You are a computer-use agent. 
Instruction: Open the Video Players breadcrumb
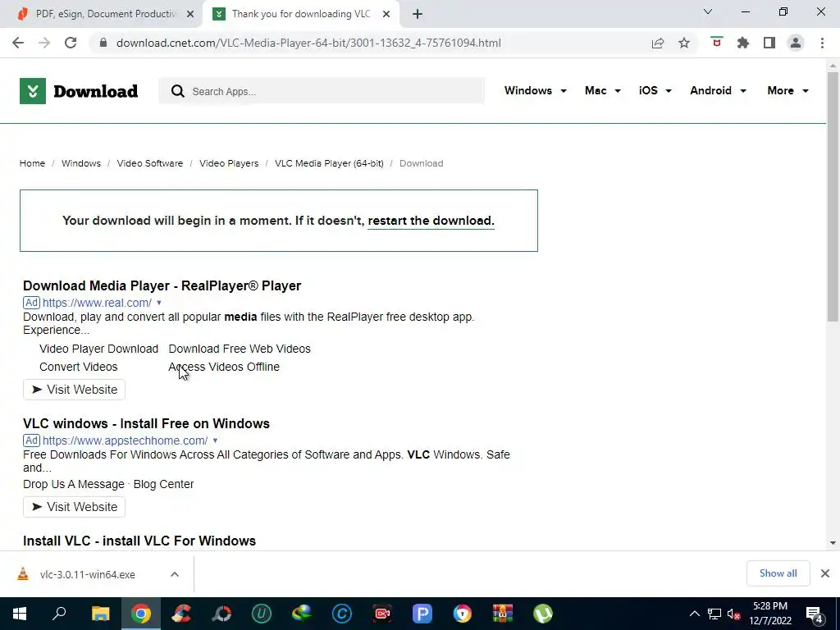click(x=229, y=163)
